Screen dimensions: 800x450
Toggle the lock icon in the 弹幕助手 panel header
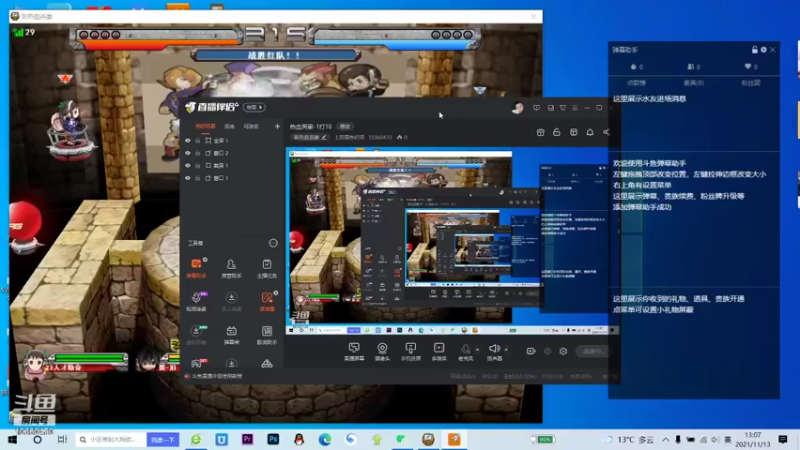point(755,49)
